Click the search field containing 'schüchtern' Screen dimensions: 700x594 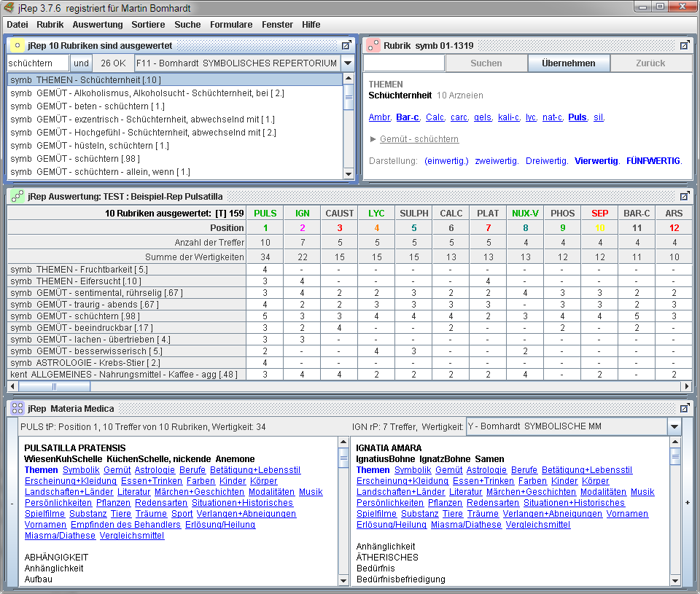click(x=38, y=63)
